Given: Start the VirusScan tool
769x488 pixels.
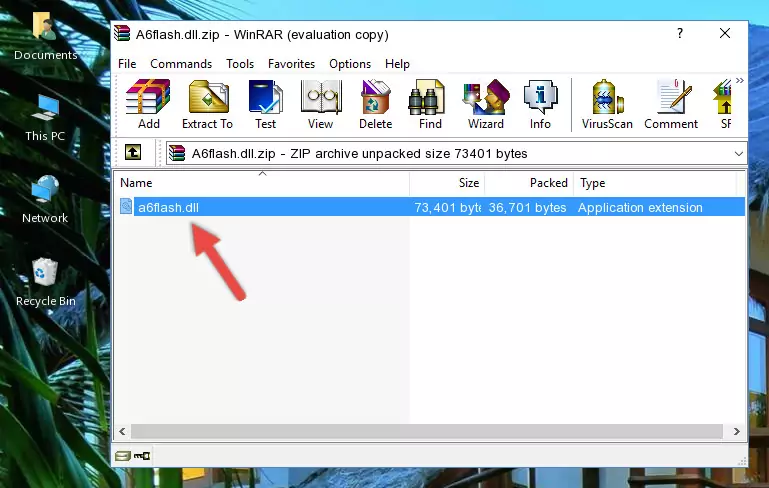Looking at the screenshot, I should tap(607, 104).
